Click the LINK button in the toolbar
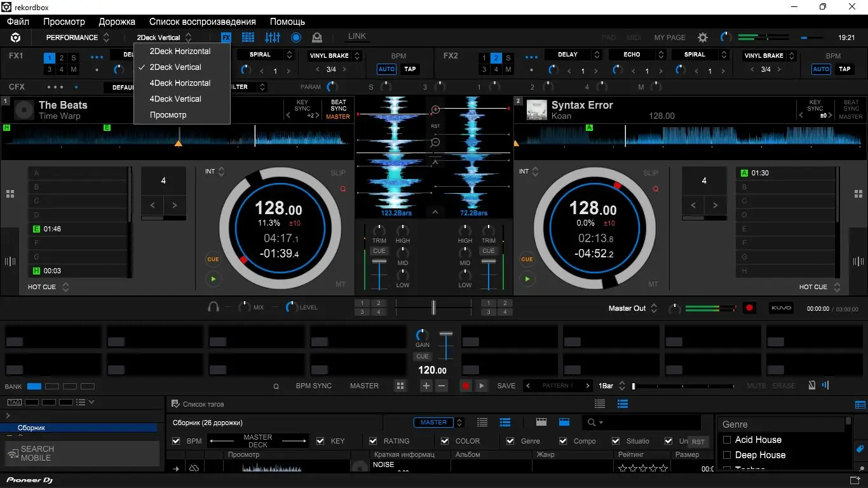The width and height of the screenshot is (868, 488). point(356,36)
